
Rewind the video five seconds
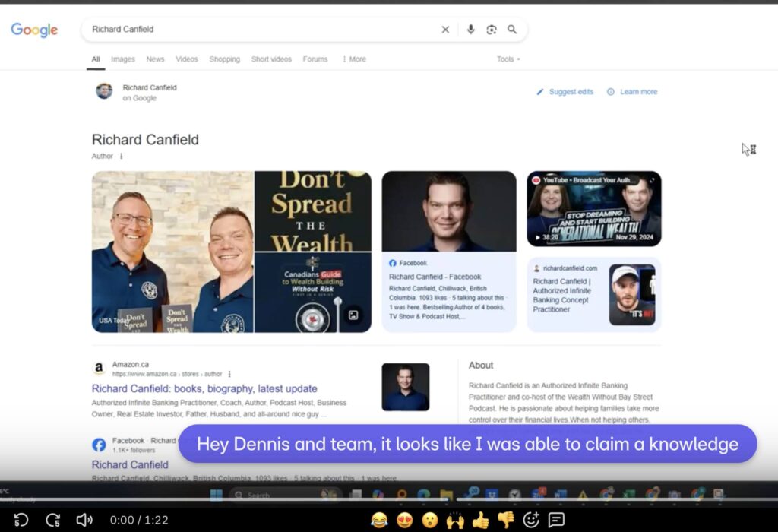pos(21,520)
